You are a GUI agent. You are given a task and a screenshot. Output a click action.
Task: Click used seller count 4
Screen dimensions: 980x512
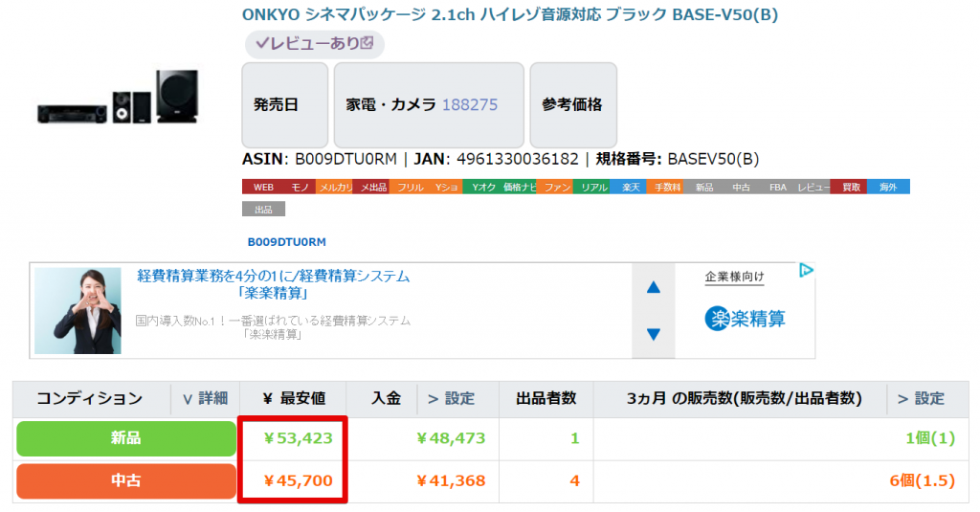point(574,480)
